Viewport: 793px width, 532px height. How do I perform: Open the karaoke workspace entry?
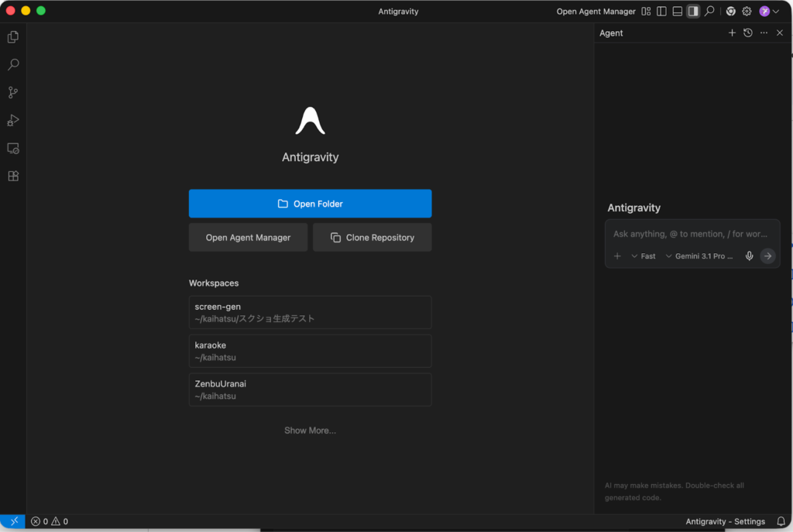[310, 351]
